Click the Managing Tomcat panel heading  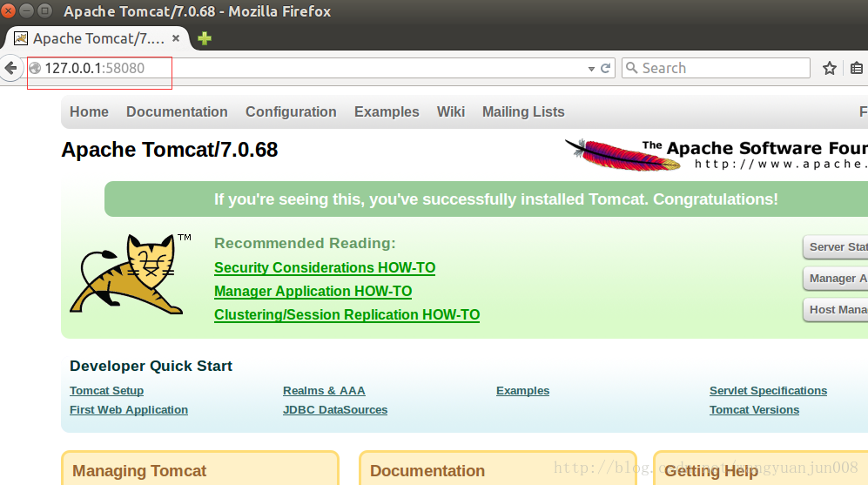point(139,470)
